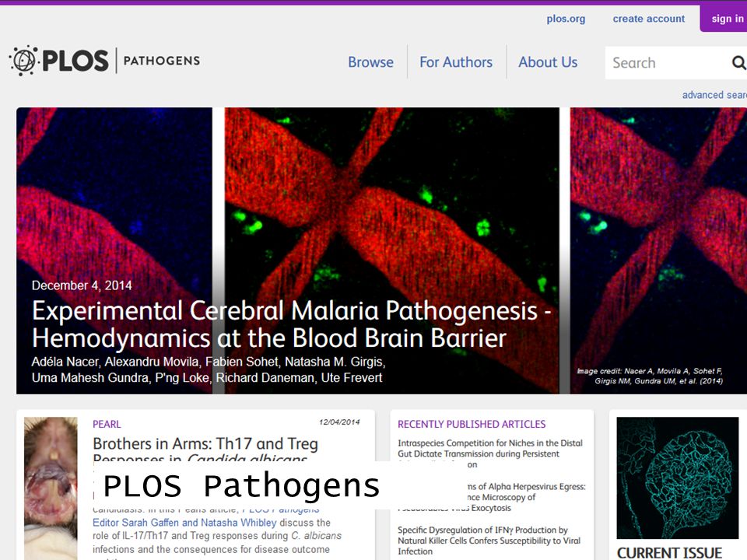This screenshot has height=560, width=747.
Task: Go to the plos.org link
Action: (566, 19)
